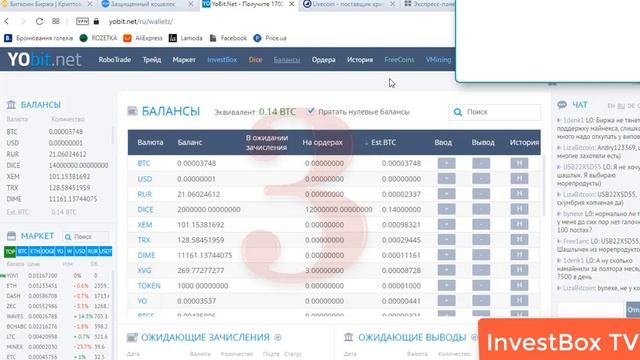Select the DOGE market tab
This screenshot has height=360, width=640.
48,251
